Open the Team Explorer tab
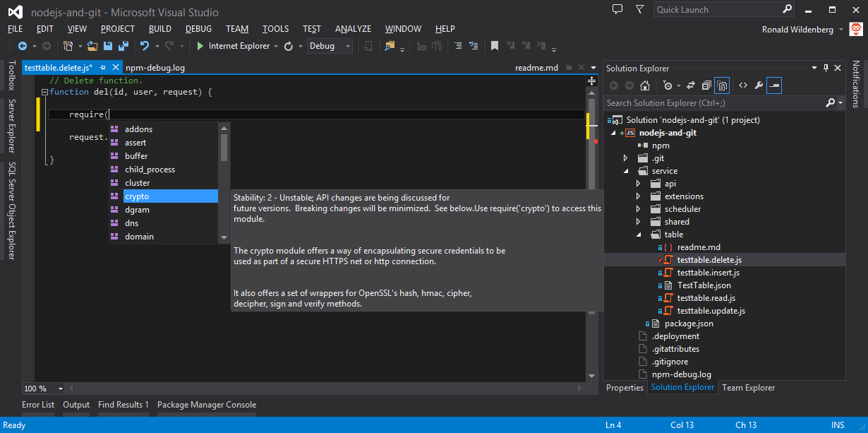 [748, 388]
